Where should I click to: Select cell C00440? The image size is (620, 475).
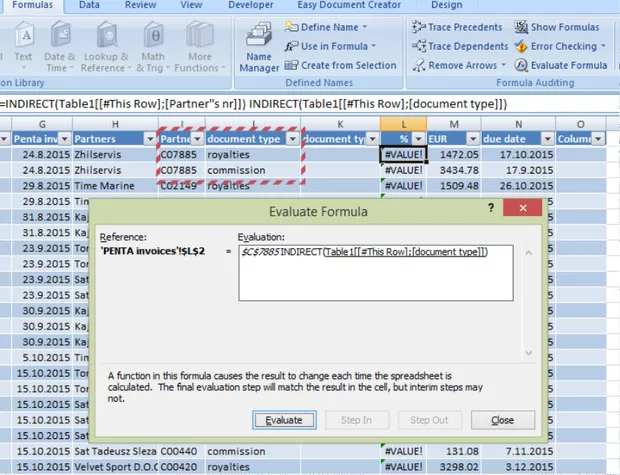point(181,451)
